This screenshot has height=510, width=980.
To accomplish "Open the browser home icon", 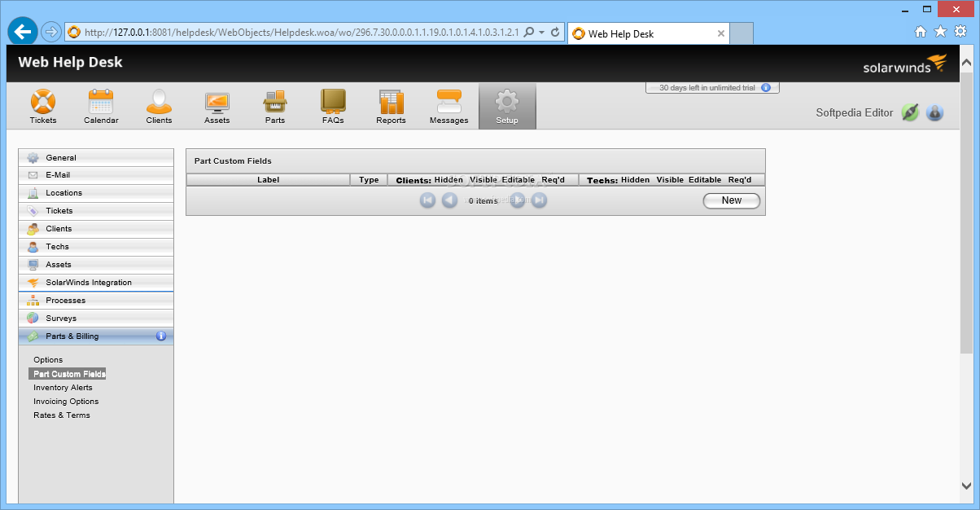I will click(921, 32).
